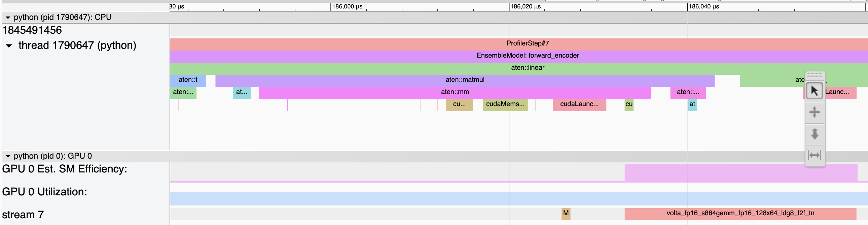Screen dimensions: 868x225
Task: Collapse the thread 1790647 (python) track
Action: click(9, 45)
